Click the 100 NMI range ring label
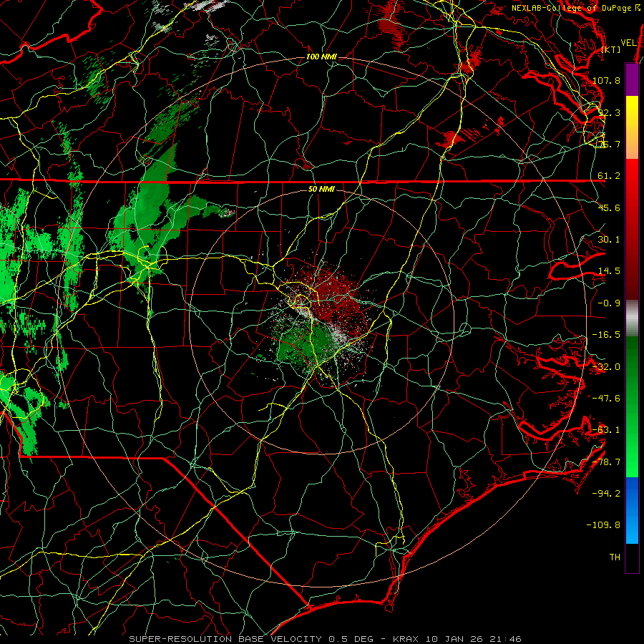 coord(321,57)
